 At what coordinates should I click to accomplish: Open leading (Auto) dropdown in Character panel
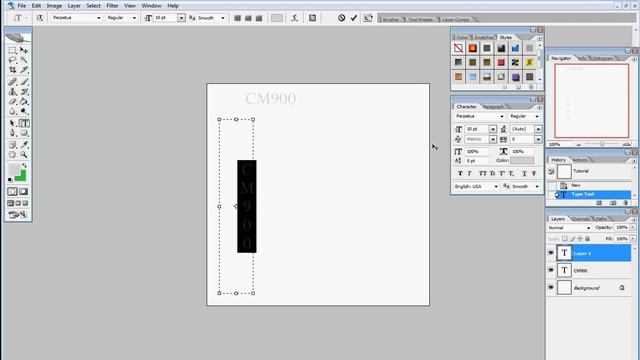tap(538, 129)
